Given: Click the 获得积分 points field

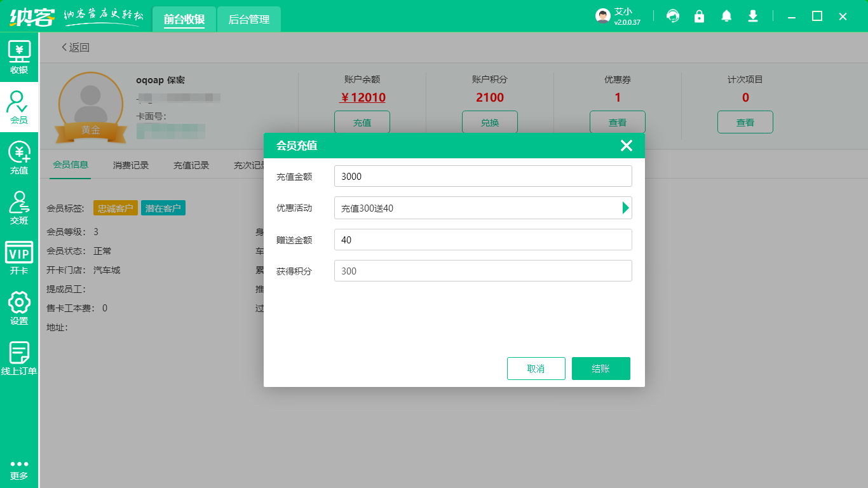Looking at the screenshot, I should (483, 271).
